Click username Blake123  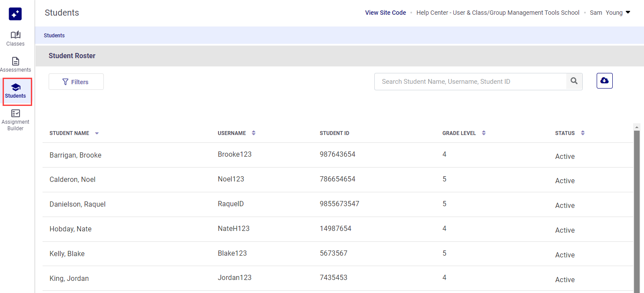[x=232, y=253]
